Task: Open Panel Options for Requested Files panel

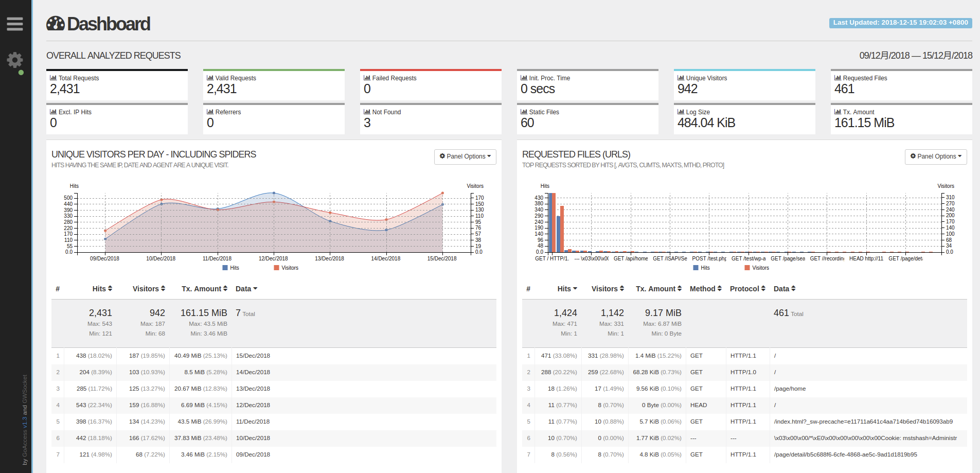Action: click(935, 156)
